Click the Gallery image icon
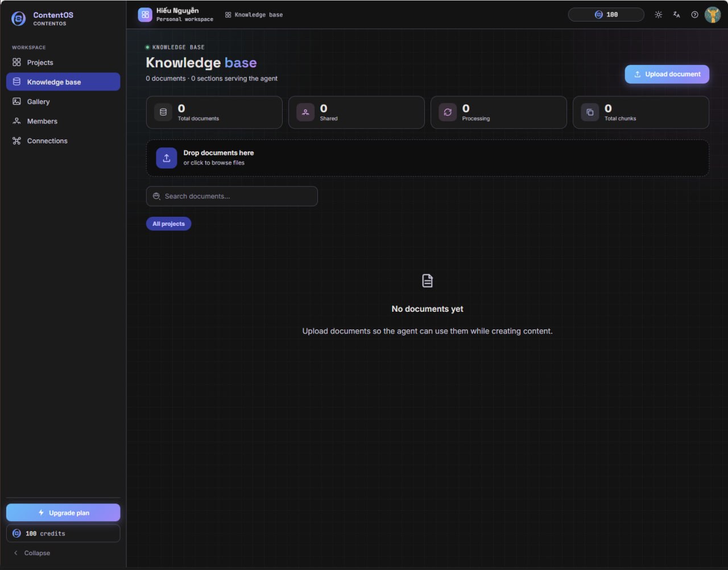 (x=16, y=102)
